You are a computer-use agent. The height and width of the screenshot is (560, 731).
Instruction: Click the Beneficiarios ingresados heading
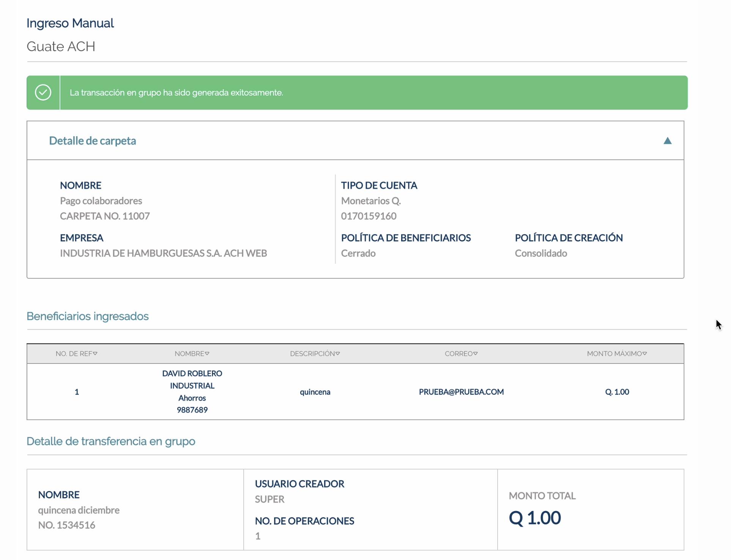88,316
